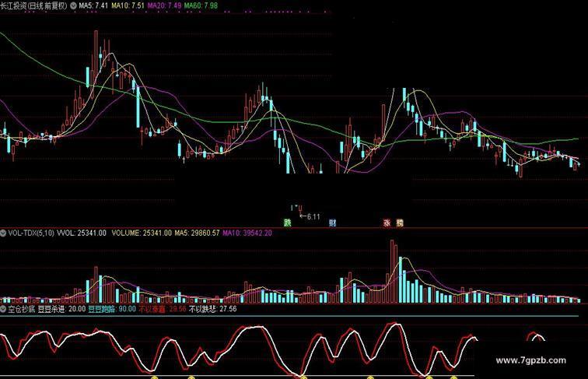
Task: Click the VOL: 25341.00 value
Action: click(82, 233)
